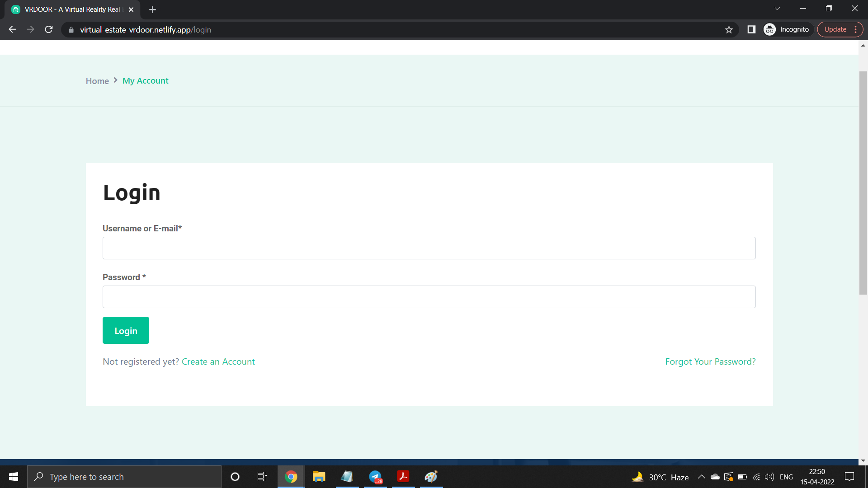Open the Create an Account link
868x488 pixels.
(218, 361)
